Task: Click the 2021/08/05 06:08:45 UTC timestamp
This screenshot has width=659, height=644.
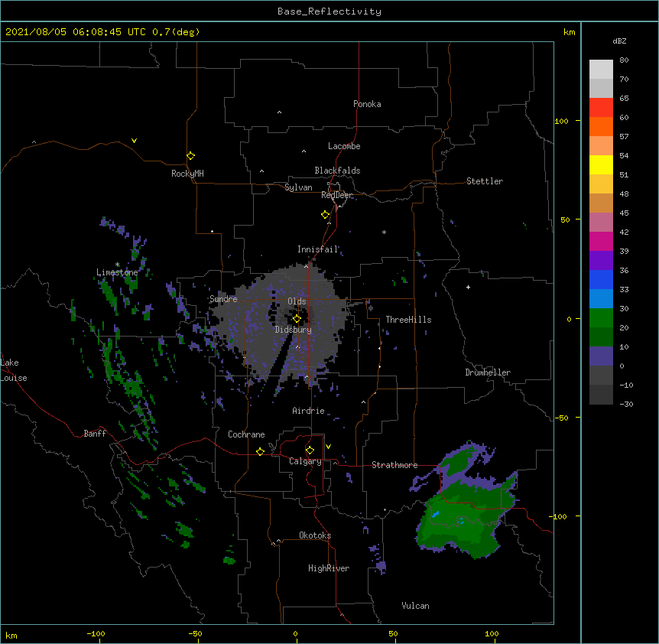Action: 76,32
